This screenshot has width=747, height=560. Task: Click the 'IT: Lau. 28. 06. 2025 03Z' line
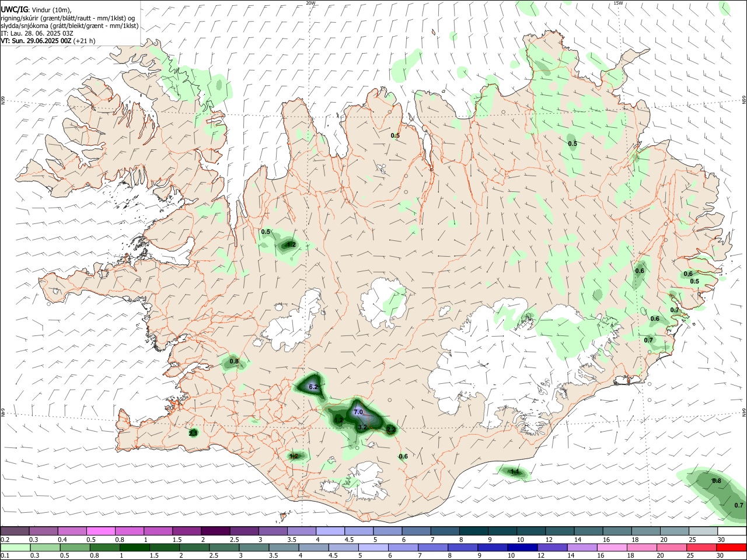[37, 33]
